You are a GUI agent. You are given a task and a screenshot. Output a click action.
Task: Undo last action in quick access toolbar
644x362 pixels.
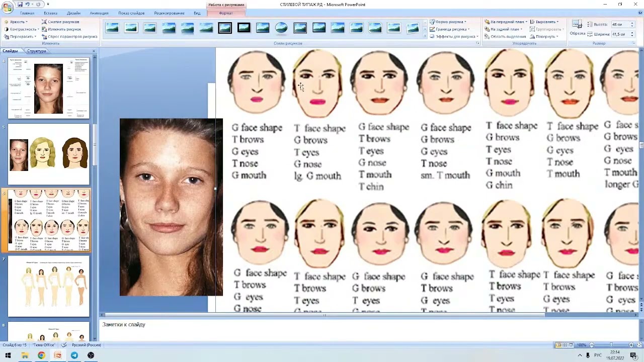28,4
